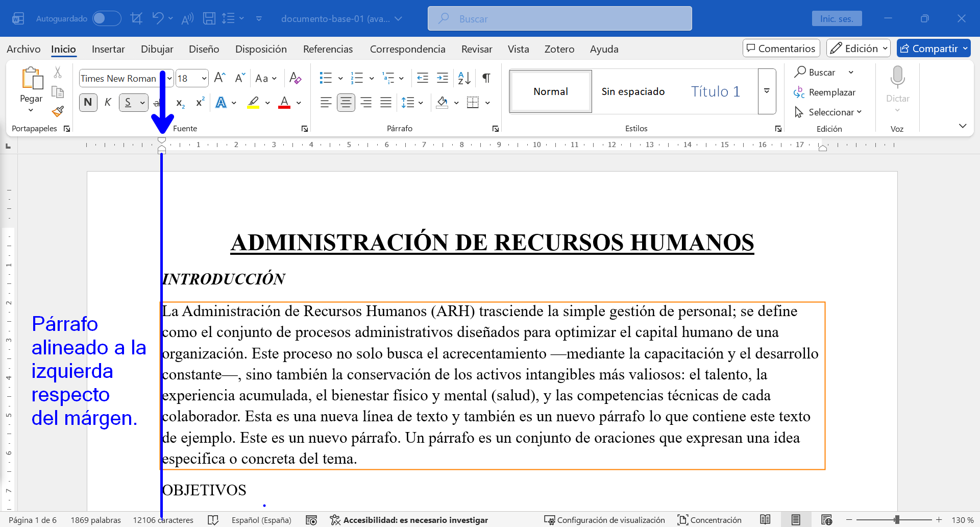Toggle bold formatting with N button
The image size is (980, 527).
[x=88, y=103]
